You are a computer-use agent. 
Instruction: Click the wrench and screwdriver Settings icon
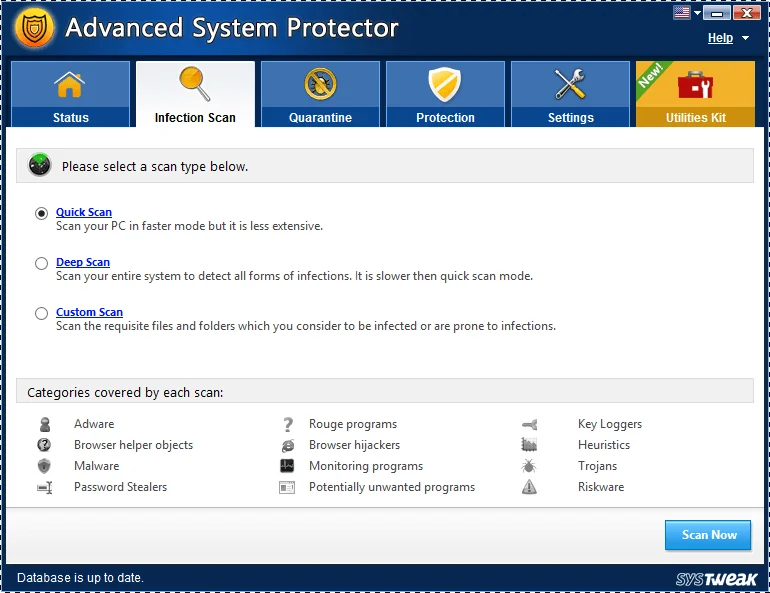[x=570, y=84]
